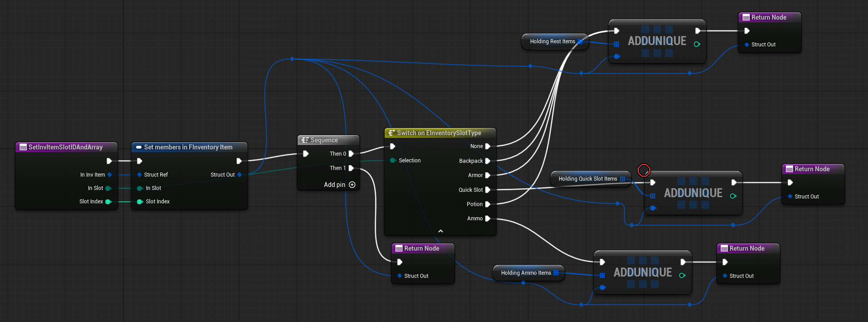
Task: Click the Then 1 execution output pin
Action: point(351,168)
